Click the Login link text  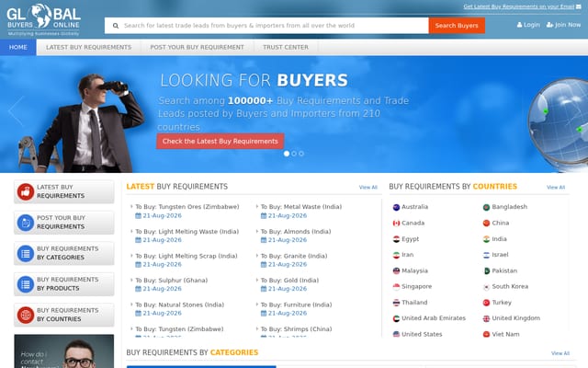coord(532,25)
